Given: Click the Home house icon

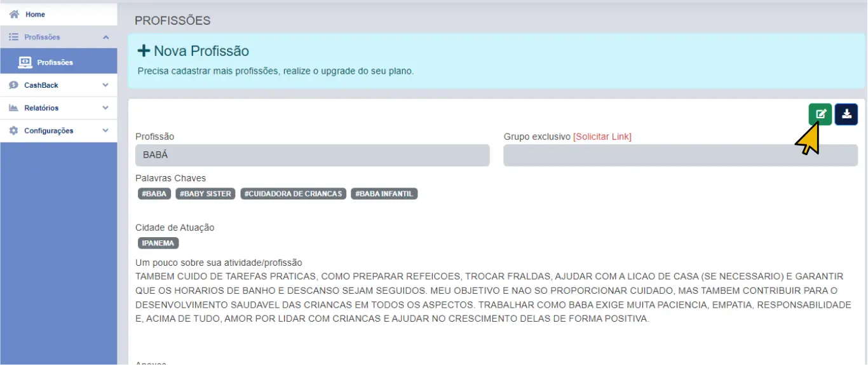Looking at the screenshot, I should [14, 14].
